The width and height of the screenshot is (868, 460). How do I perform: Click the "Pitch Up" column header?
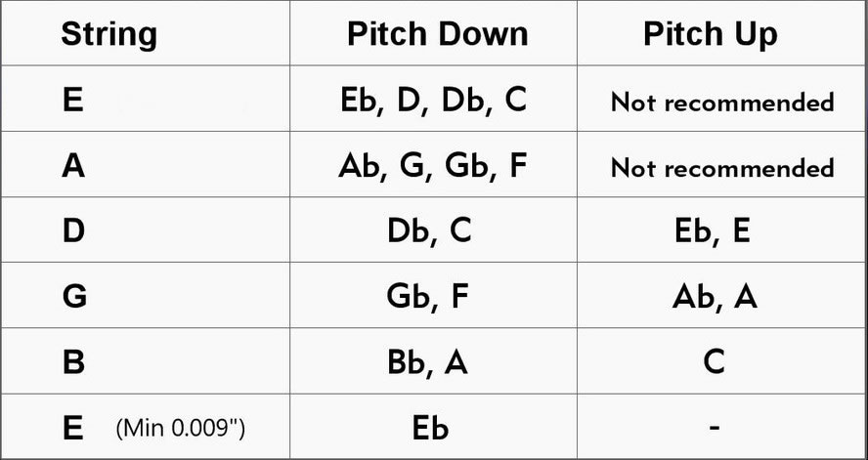tap(710, 34)
